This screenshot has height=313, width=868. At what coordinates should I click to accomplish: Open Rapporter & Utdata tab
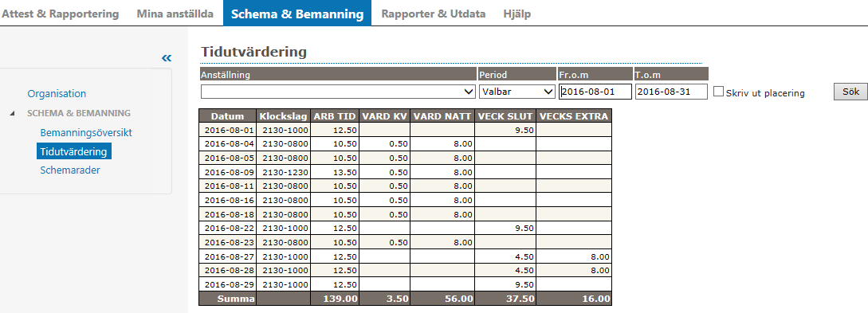(x=434, y=14)
